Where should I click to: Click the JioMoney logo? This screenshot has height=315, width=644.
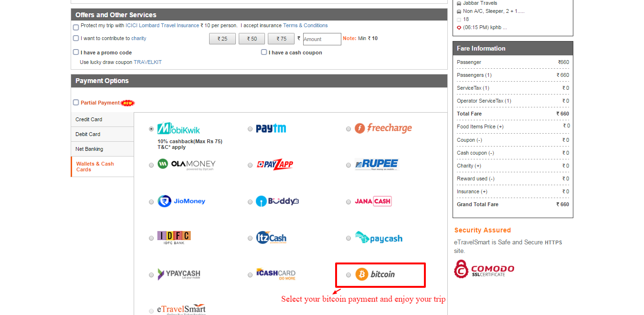pos(181,201)
